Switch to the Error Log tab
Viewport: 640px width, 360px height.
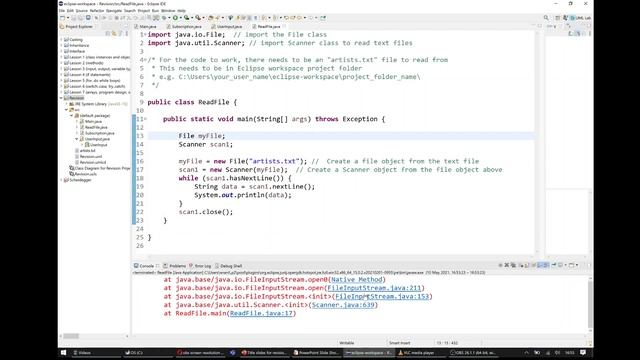200,266
